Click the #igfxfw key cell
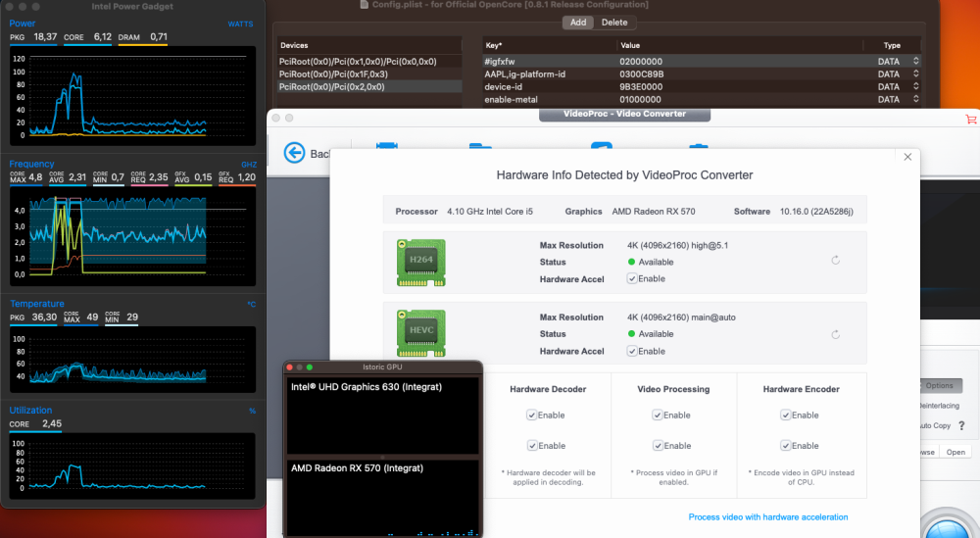Screen dimensions: 980x538 point(500,61)
